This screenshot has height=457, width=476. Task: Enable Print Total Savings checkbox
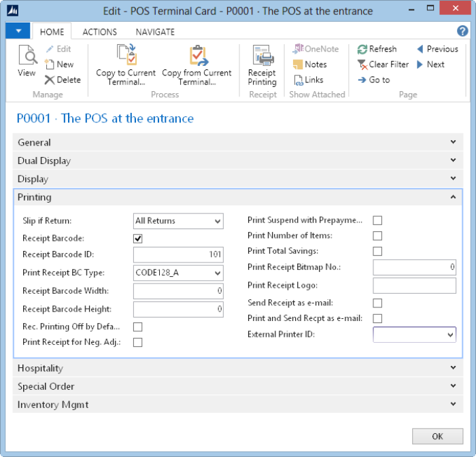point(377,252)
